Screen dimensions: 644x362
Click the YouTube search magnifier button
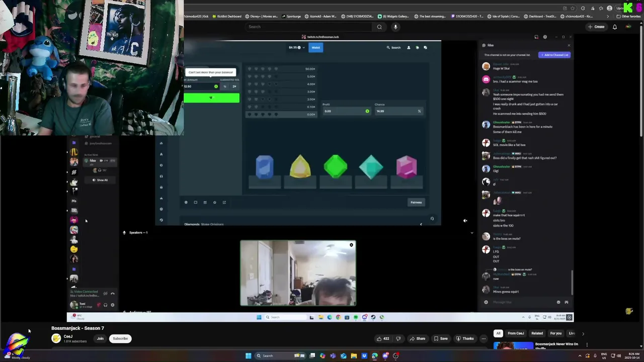pos(379,27)
